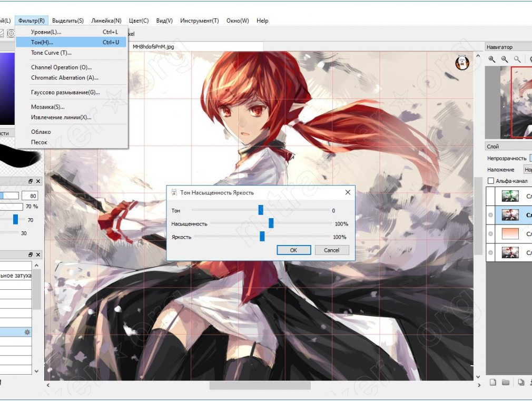Select the green-tinted top layer thumbnail
This screenshot has height=401, width=532.
click(510, 196)
